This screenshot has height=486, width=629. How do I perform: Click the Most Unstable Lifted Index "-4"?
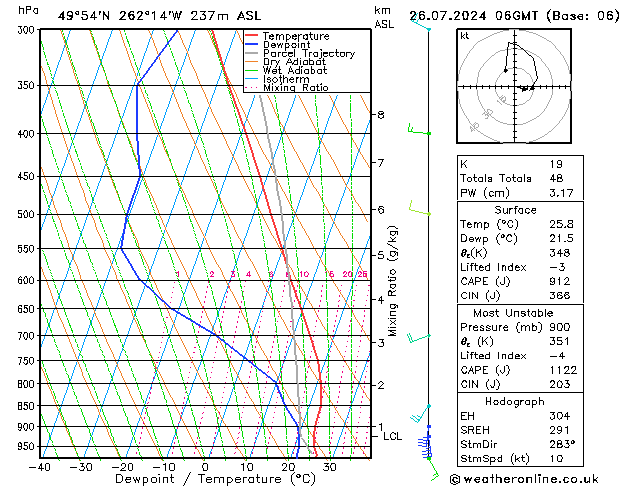coord(557,356)
